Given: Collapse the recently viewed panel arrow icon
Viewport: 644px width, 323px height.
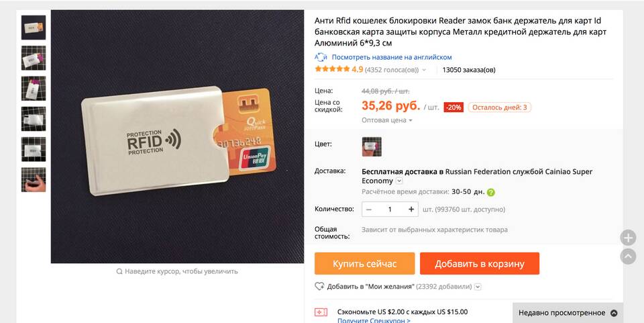Looking at the screenshot, I should click(614, 313).
